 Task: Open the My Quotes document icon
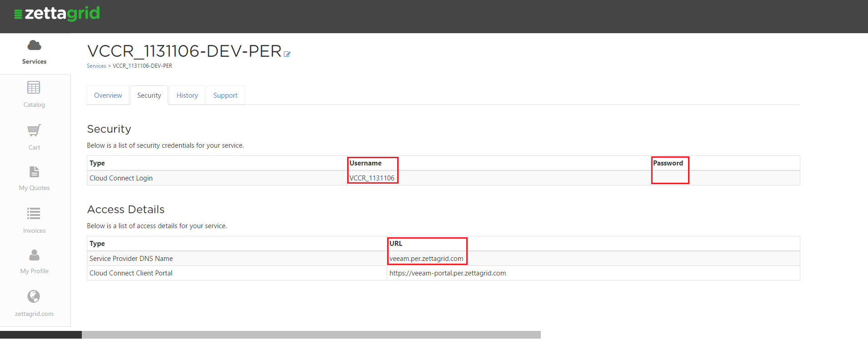pyautogui.click(x=34, y=172)
